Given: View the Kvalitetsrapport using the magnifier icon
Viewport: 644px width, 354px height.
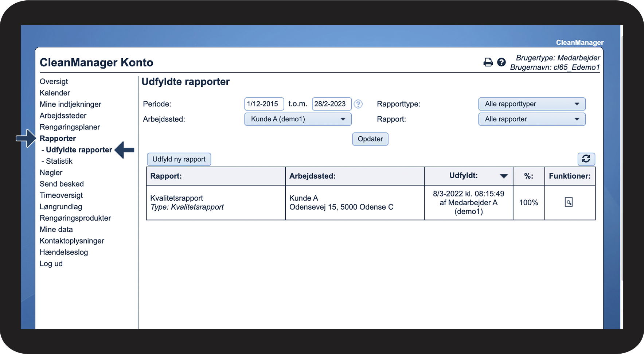Looking at the screenshot, I should pyautogui.click(x=569, y=202).
